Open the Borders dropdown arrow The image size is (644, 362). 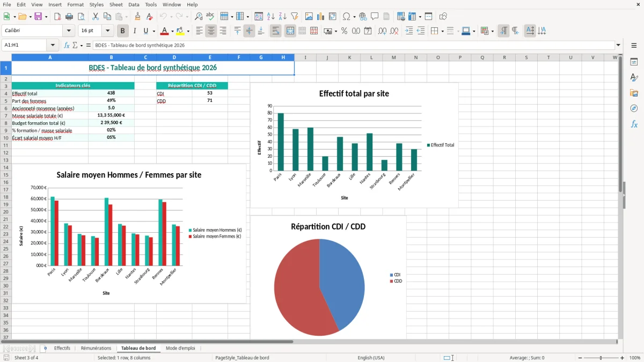[442, 31]
